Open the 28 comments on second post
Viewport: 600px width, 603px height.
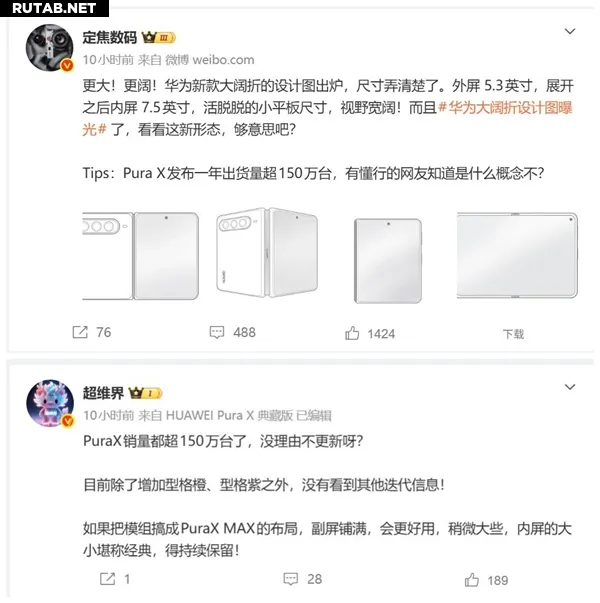point(290,579)
